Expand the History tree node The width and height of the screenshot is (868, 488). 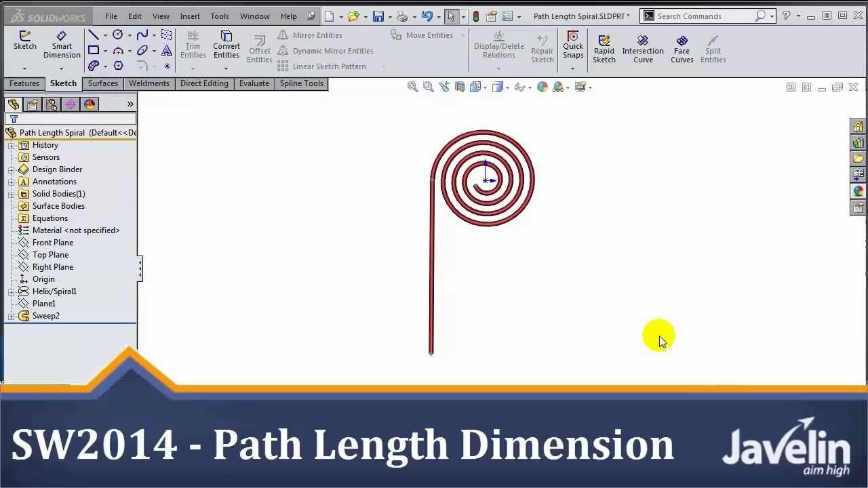[11, 145]
